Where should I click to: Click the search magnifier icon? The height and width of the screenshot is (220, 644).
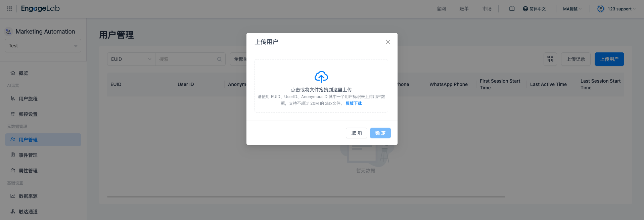219,59
